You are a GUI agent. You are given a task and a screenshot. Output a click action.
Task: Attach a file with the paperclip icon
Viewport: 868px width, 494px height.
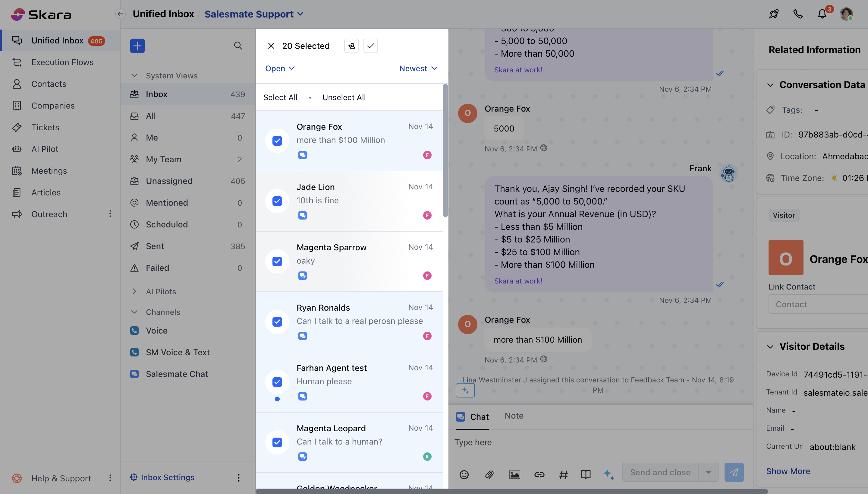(x=489, y=474)
